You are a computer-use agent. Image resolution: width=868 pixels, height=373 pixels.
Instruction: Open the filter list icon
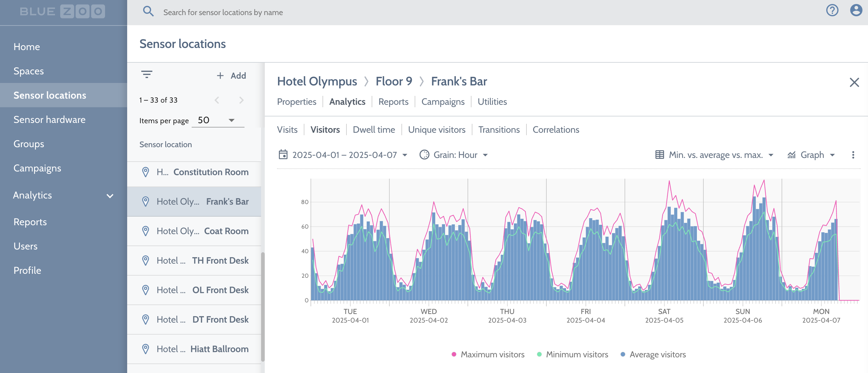147,74
